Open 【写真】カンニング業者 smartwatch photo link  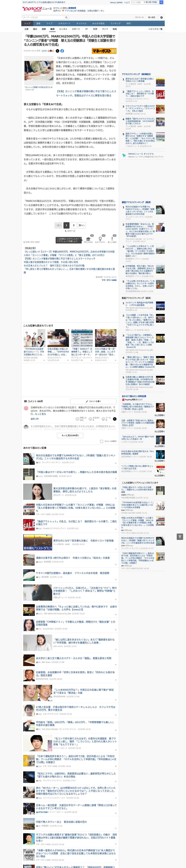click(x=86, y=93)
